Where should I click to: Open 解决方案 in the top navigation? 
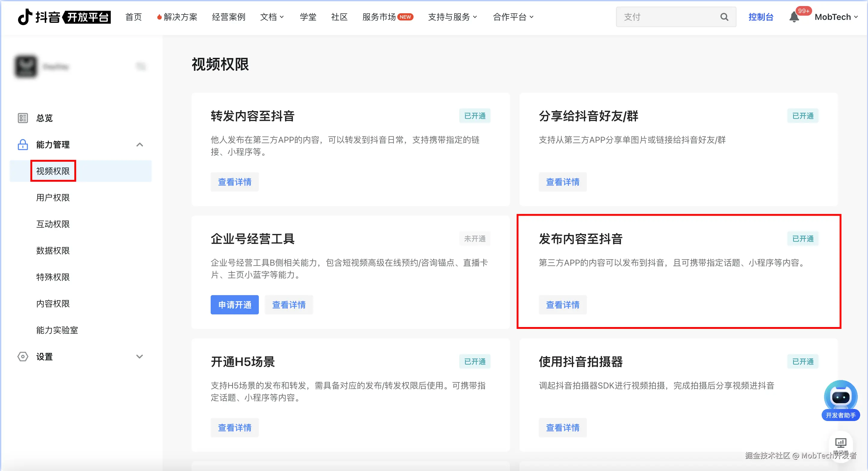click(x=180, y=17)
